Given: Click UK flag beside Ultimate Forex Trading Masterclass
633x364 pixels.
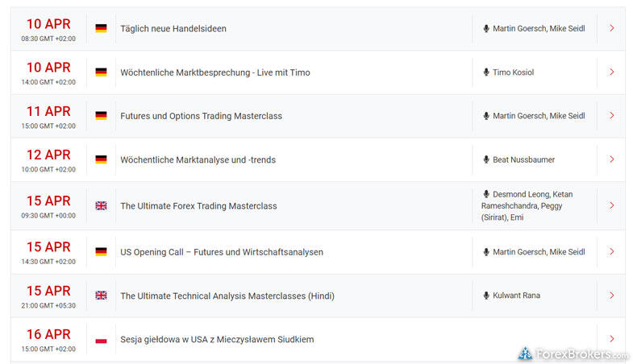Looking at the screenshot, I should point(101,206).
